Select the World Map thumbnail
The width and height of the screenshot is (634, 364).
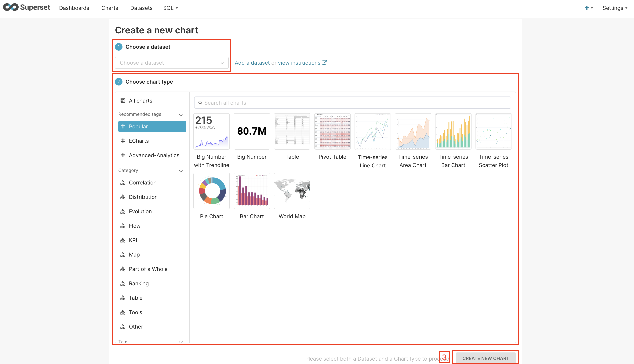tap(292, 191)
